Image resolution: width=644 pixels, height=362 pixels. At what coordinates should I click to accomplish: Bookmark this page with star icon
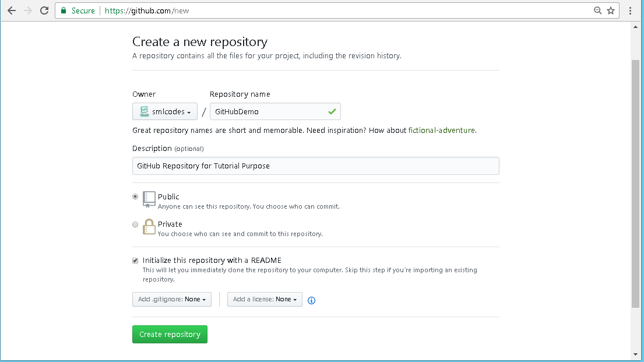coord(611,10)
